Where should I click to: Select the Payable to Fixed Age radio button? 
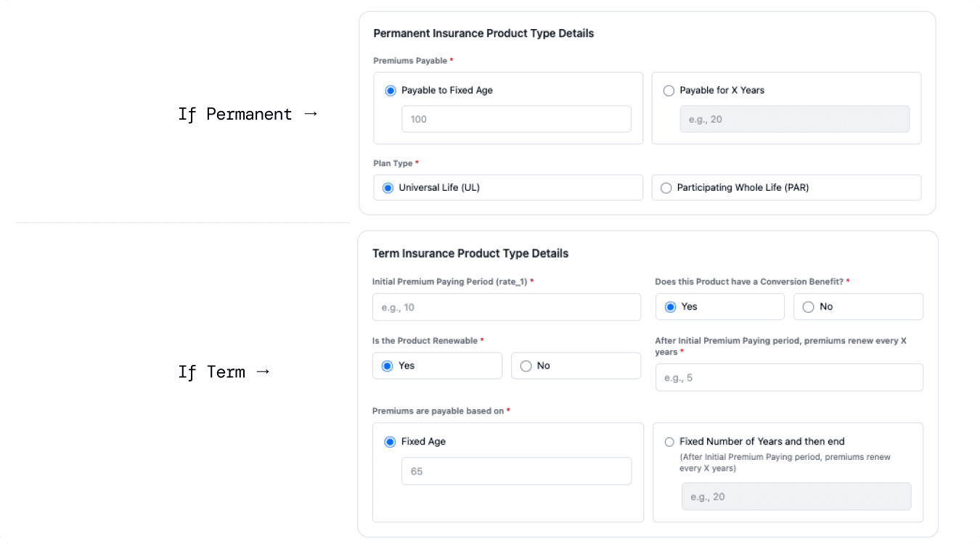pos(391,91)
